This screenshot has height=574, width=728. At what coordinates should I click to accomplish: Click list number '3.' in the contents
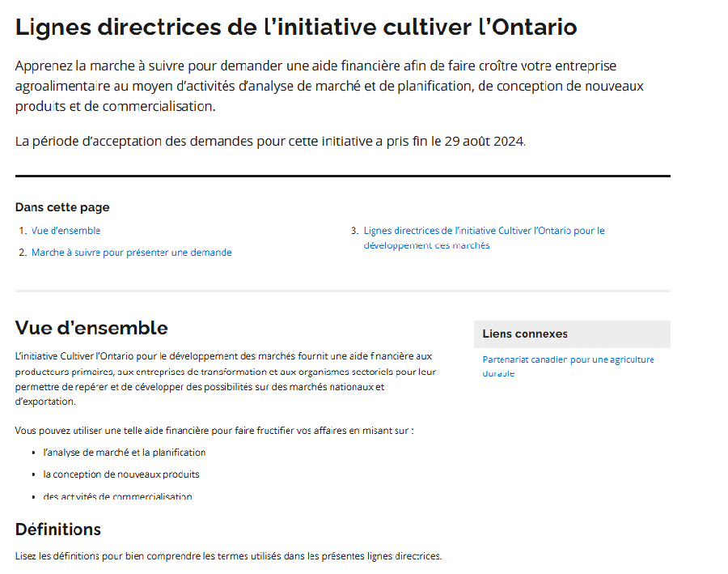(354, 231)
